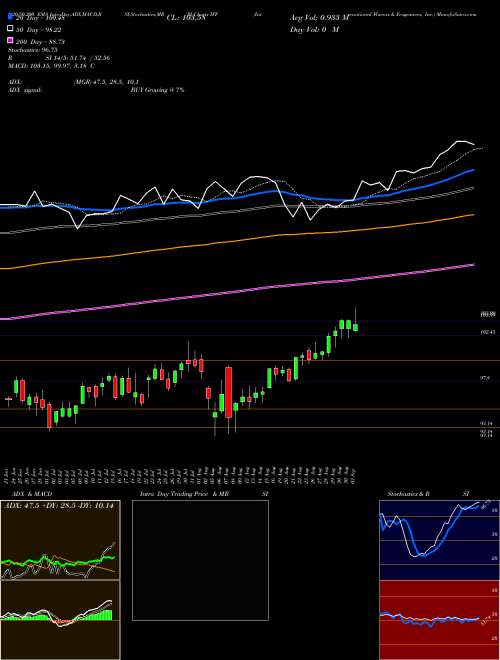Click the 'CL: 103.58' closing price
The height and width of the screenshot is (660, 500).
[x=186, y=18]
